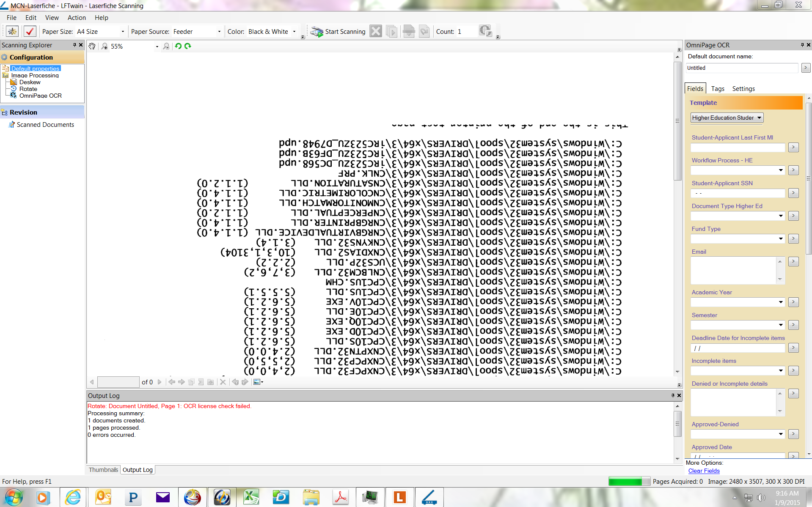812x507 pixels.
Task: Expand the Higher Education template dropdown
Action: coord(759,118)
